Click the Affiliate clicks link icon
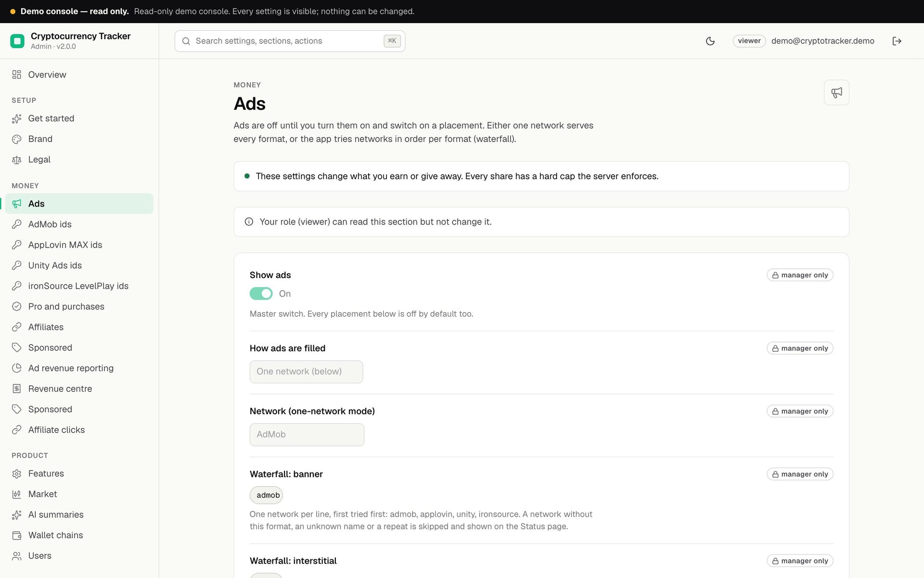 click(x=17, y=430)
